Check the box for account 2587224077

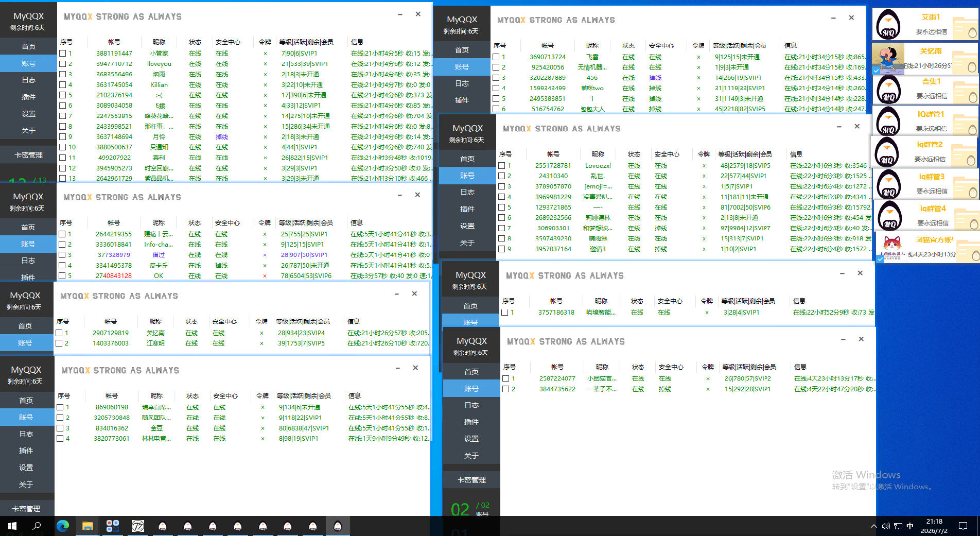point(505,378)
